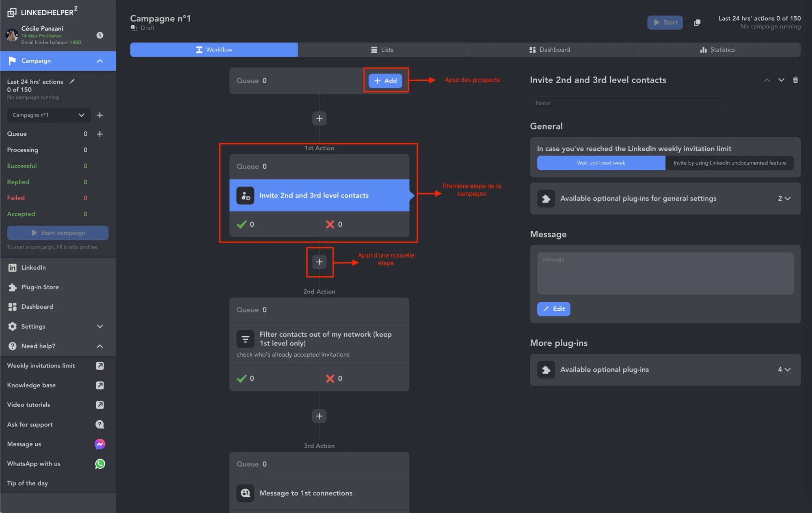The image size is (812, 513).
Task: Open the Accepted list in the sidebar
Action: 47,214
